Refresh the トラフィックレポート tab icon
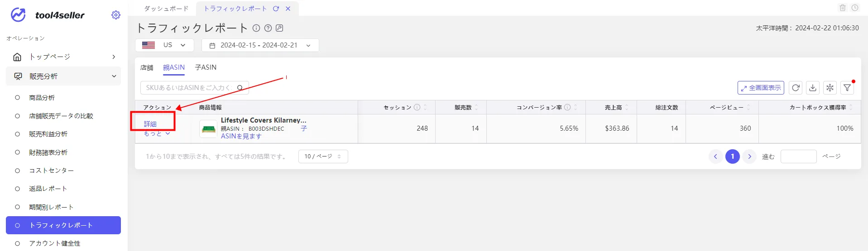868x251 pixels. 276,9
